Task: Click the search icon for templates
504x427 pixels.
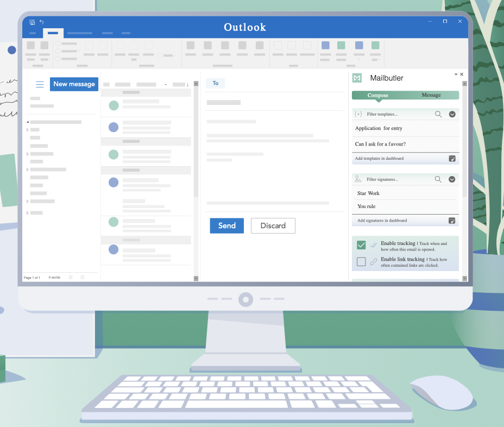Action: click(x=438, y=114)
